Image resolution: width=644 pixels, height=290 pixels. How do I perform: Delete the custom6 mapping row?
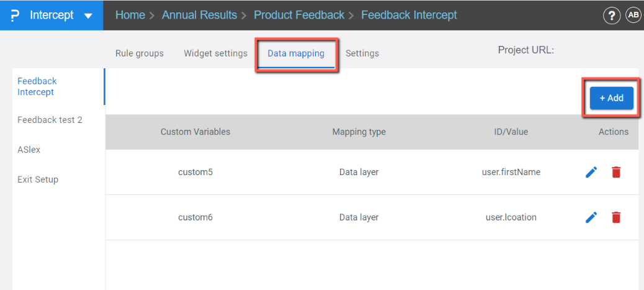[x=615, y=217]
